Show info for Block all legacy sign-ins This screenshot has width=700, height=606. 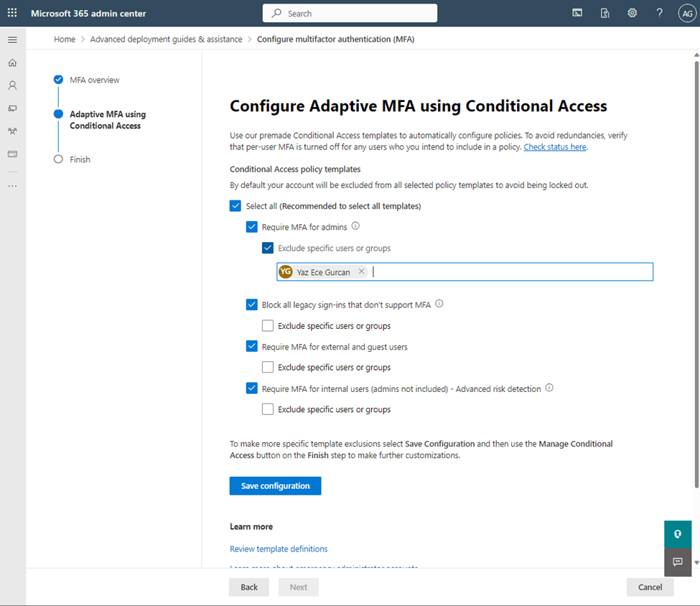click(439, 304)
